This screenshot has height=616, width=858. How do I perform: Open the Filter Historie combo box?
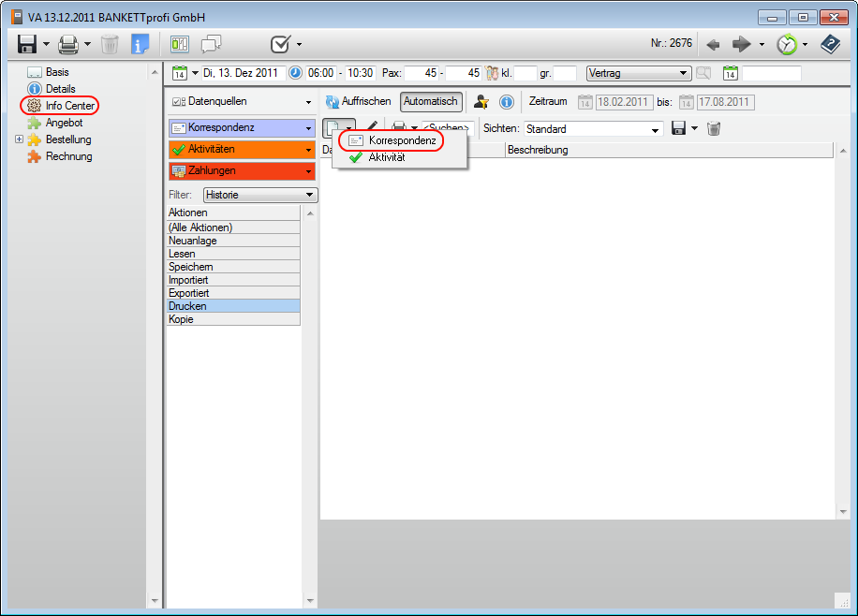click(x=310, y=195)
